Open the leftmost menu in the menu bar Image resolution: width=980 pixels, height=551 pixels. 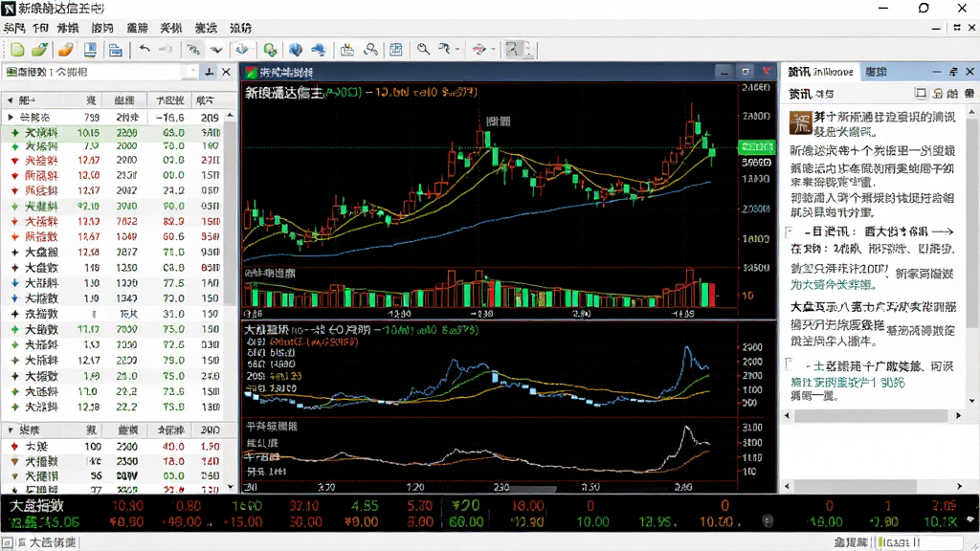pos(13,28)
